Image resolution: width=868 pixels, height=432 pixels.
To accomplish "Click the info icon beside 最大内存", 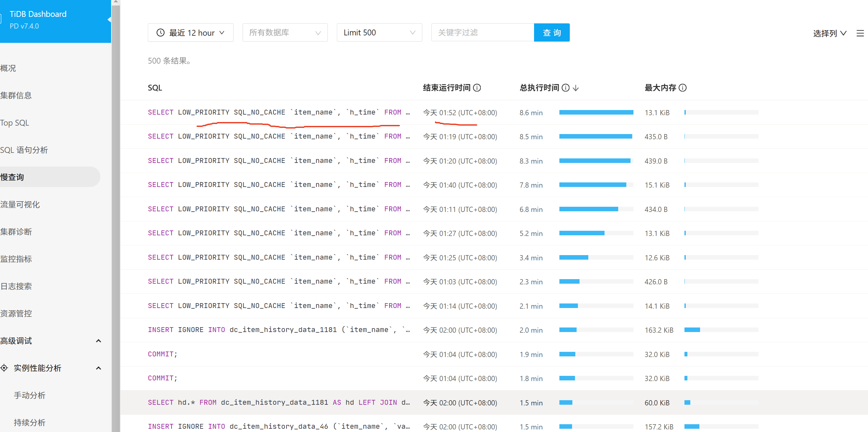I will tap(682, 88).
